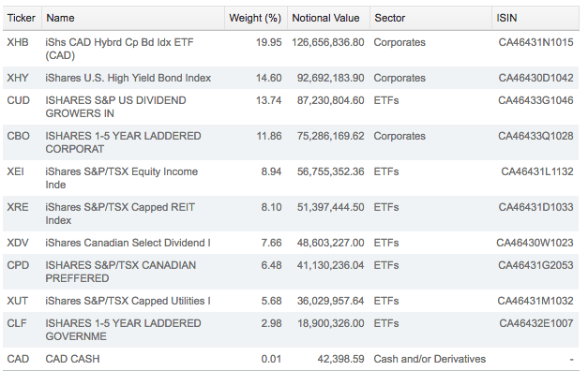588x371 pixels.
Task: Click notional value 41,130,236.04
Action: 330,265
